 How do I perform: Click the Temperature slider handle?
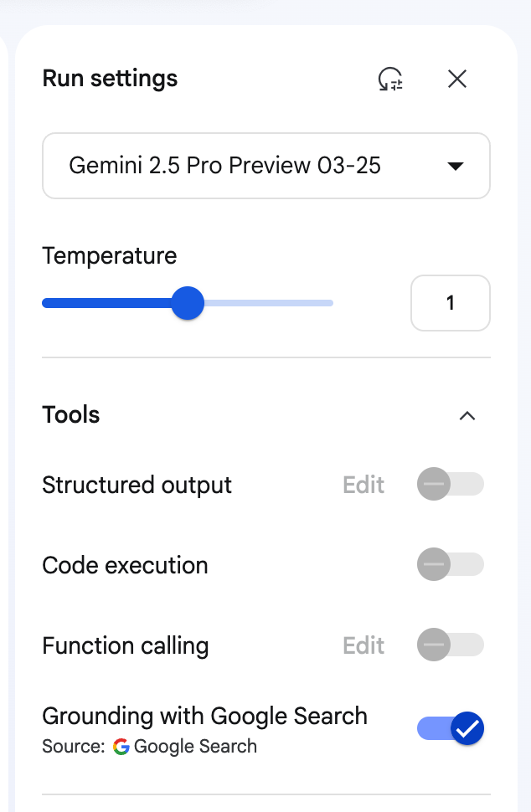pos(188,303)
